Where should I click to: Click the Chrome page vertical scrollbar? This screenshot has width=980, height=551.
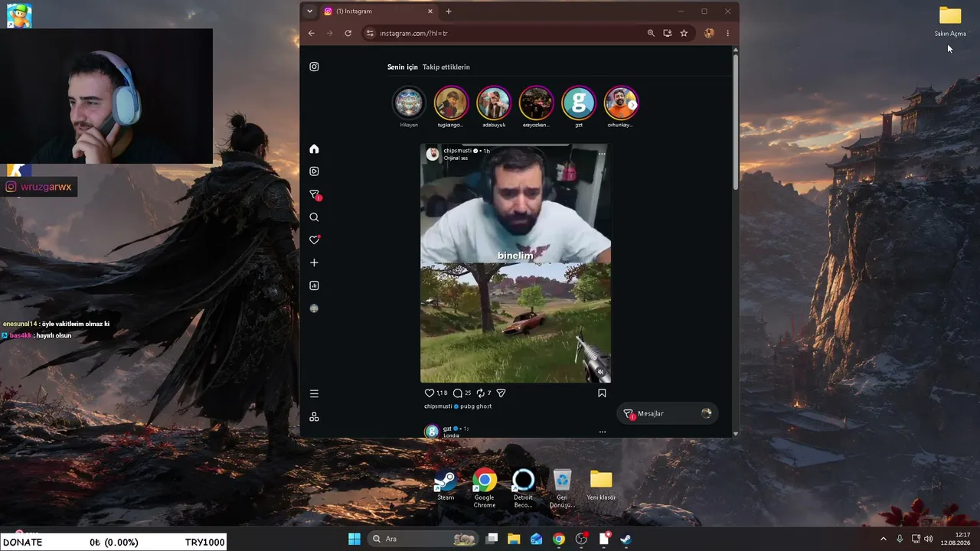coord(736,122)
